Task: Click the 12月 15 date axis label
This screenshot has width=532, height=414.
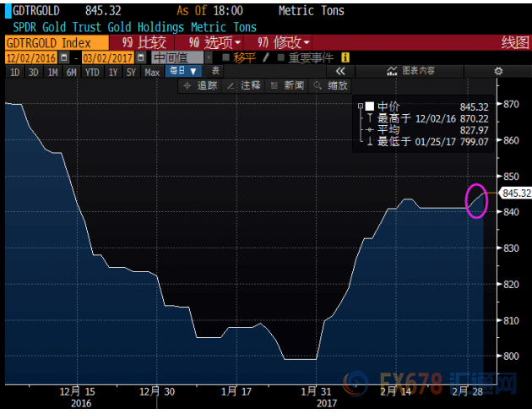Action: (78, 391)
